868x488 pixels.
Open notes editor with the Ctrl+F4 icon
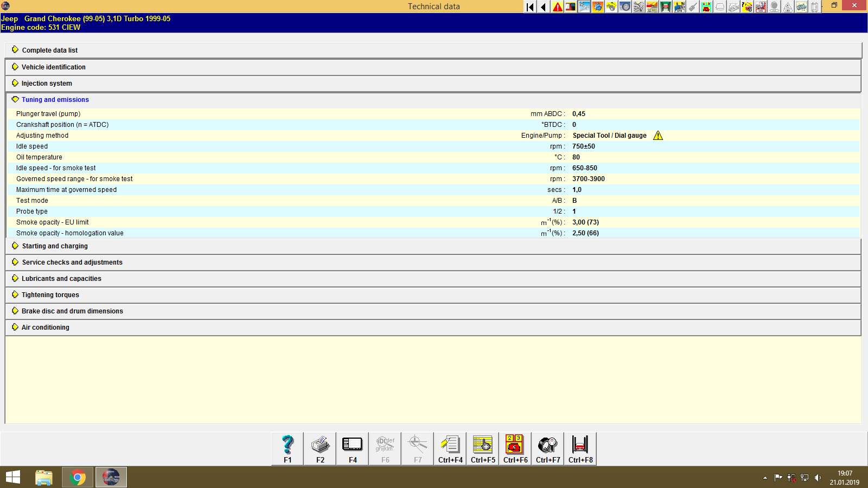click(450, 447)
